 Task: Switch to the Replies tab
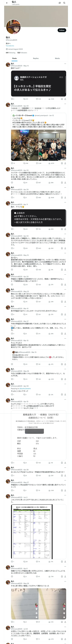[36, 58]
